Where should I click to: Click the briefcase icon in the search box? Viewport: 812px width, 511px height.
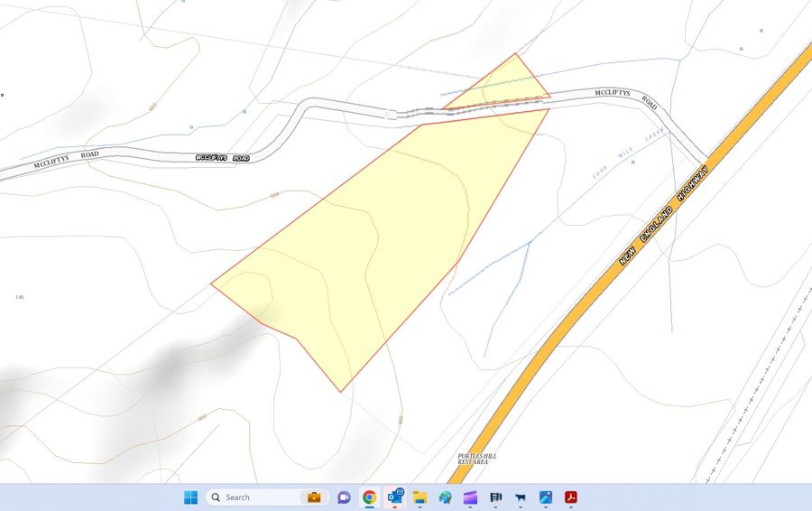click(x=314, y=497)
